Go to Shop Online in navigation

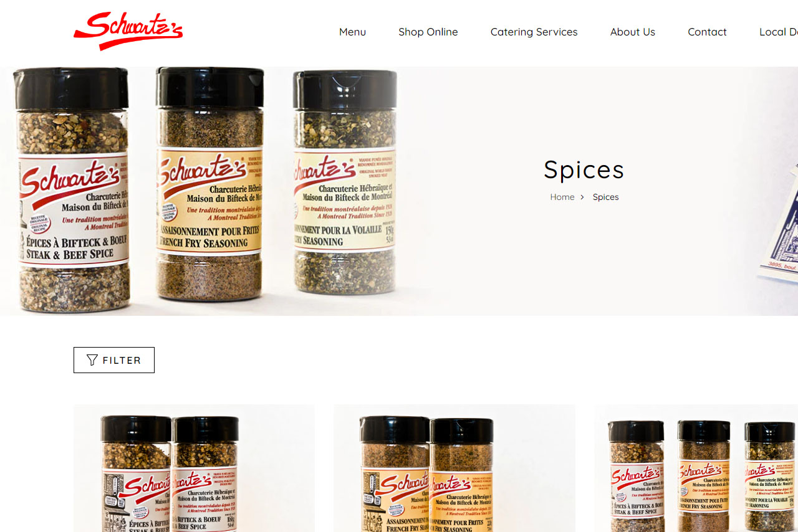coord(428,32)
